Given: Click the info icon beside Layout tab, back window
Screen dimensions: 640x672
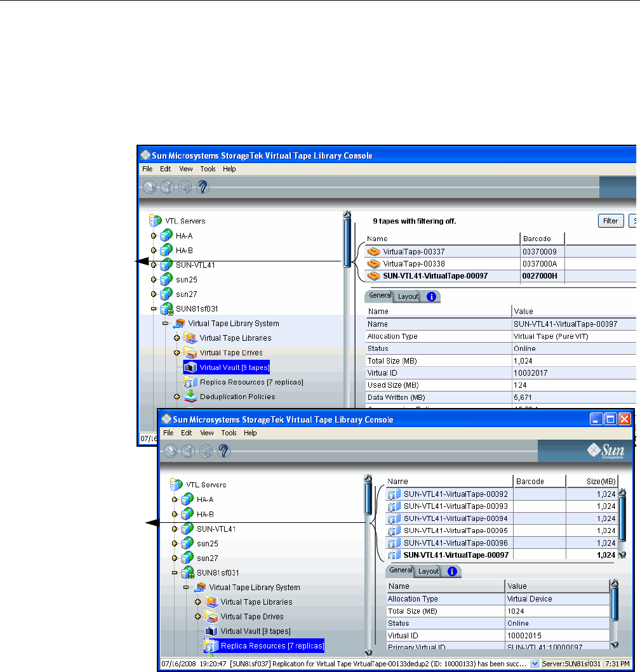Looking at the screenshot, I should click(x=432, y=296).
